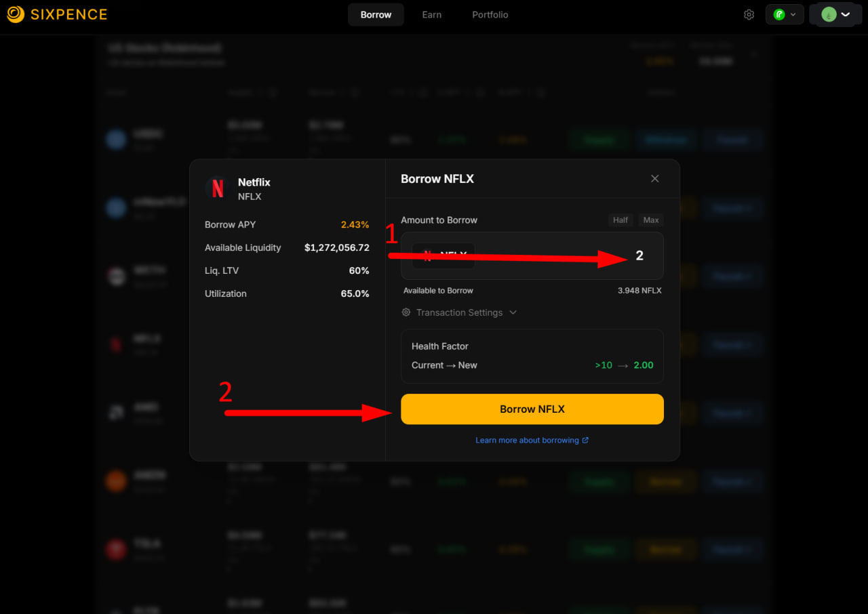The width and height of the screenshot is (868, 614).
Task: Click the amount to borrow input field
Action: [x=532, y=255]
